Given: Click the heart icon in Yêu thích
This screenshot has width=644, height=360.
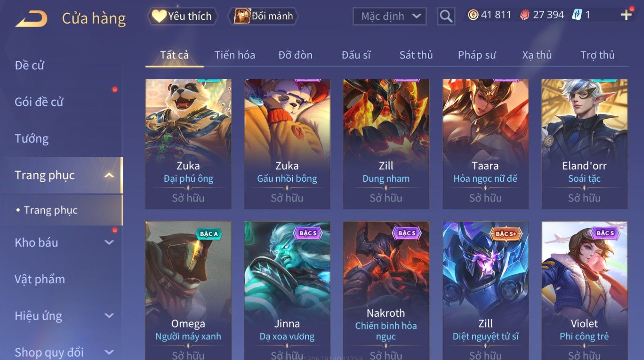Looking at the screenshot, I should point(159,16).
